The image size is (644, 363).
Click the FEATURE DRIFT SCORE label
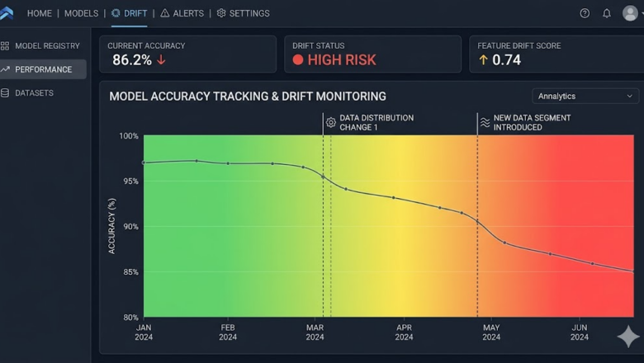pos(519,46)
